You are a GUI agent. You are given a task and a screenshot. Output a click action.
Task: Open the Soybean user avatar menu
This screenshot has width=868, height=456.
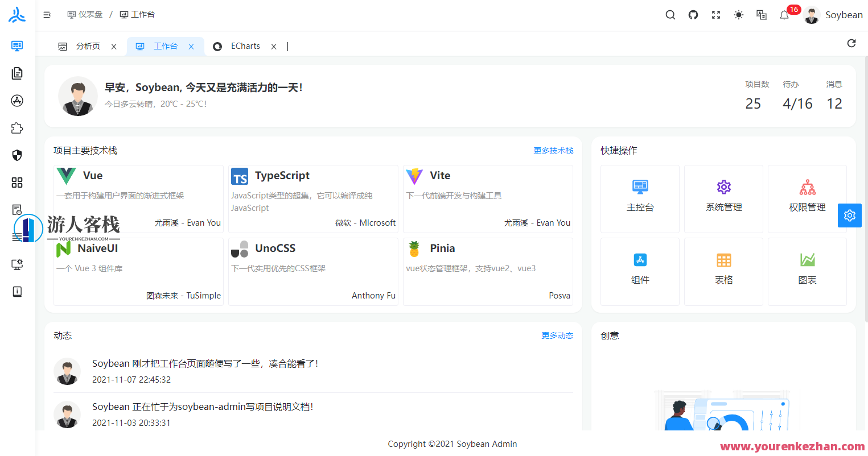coord(811,15)
